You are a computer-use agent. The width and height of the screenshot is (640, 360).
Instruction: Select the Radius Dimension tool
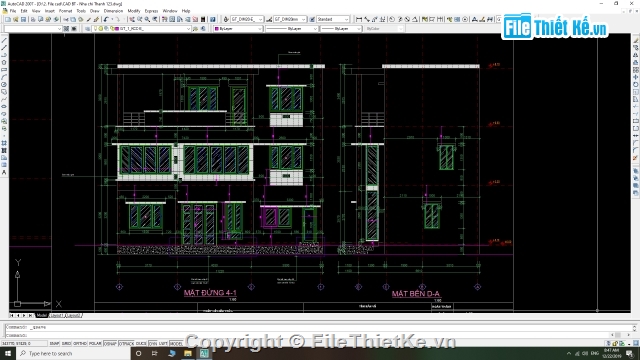click(x=392, y=19)
